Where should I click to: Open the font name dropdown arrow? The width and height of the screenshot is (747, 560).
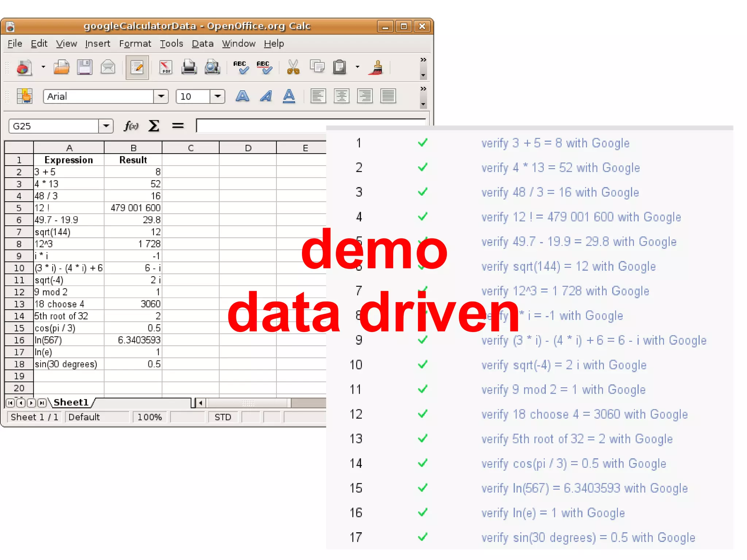161,97
